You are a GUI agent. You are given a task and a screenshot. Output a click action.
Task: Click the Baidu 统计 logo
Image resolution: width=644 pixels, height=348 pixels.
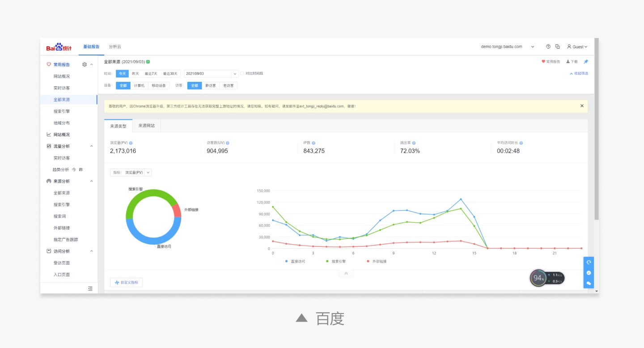[x=59, y=47]
